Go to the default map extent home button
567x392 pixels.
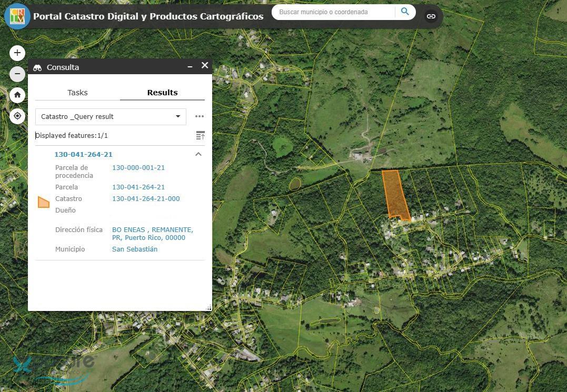coord(17,95)
